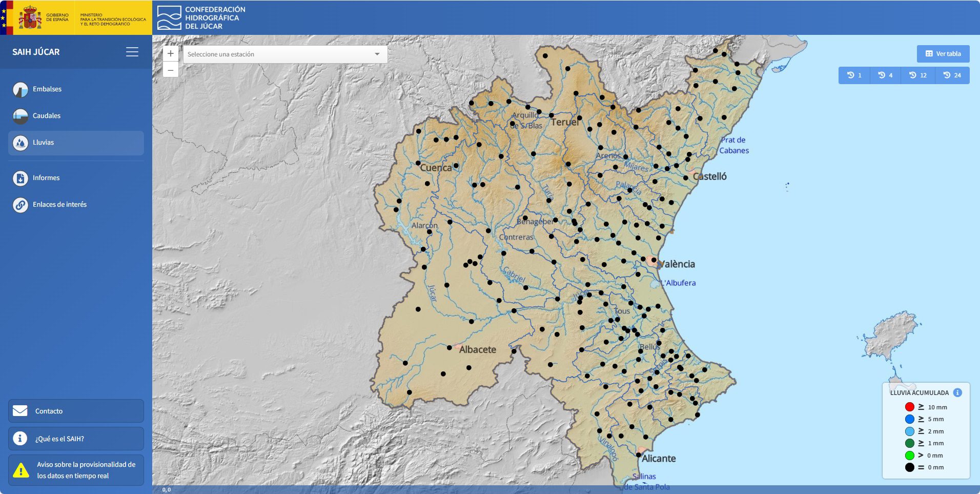This screenshot has width=980, height=494.
Task: Click the Ver tabla button
Action: [x=943, y=54]
